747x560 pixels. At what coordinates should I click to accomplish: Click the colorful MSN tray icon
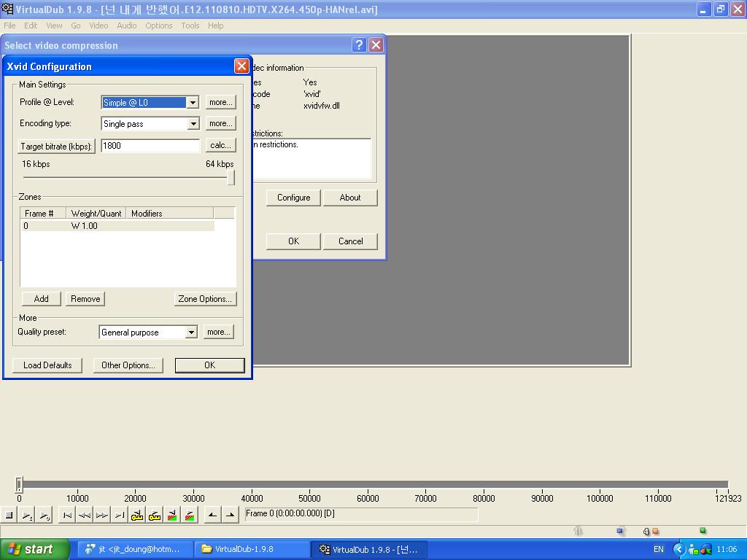click(705, 550)
